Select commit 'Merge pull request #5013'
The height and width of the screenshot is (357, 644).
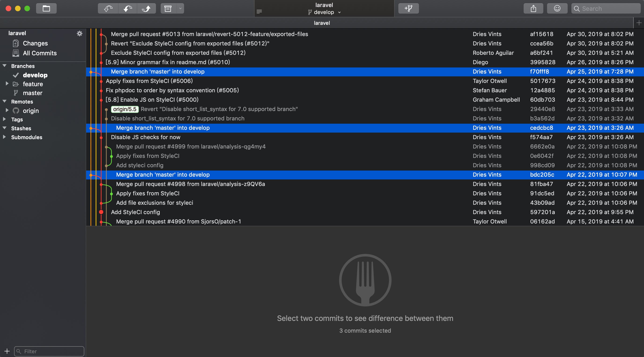(365, 34)
